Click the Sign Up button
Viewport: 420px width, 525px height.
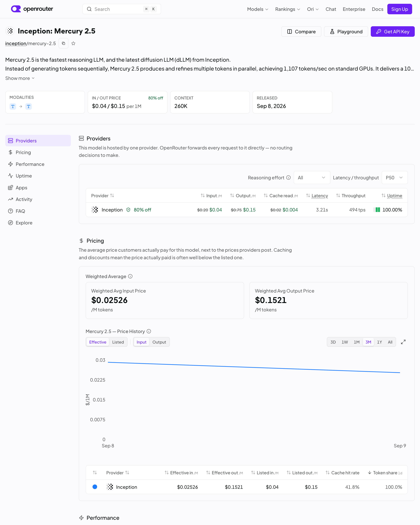(399, 9)
